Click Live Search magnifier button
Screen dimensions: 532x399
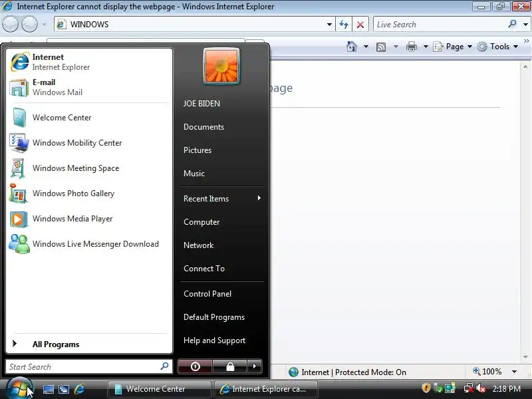click(512, 24)
